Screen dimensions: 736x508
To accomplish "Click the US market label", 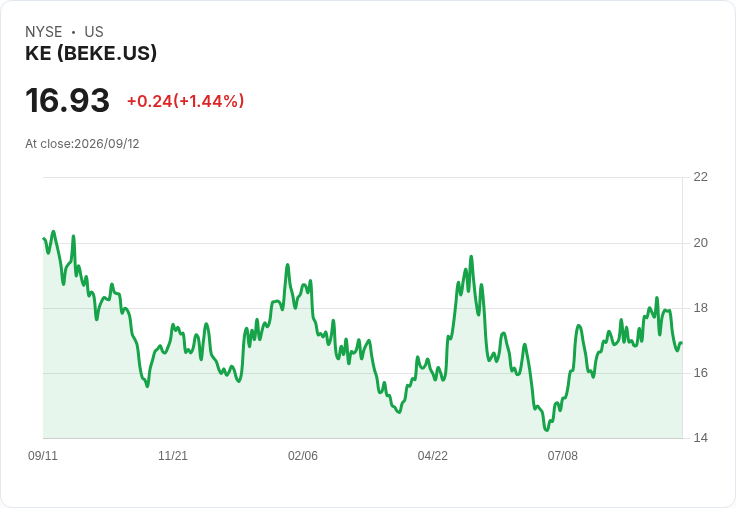I will click(x=94, y=32).
